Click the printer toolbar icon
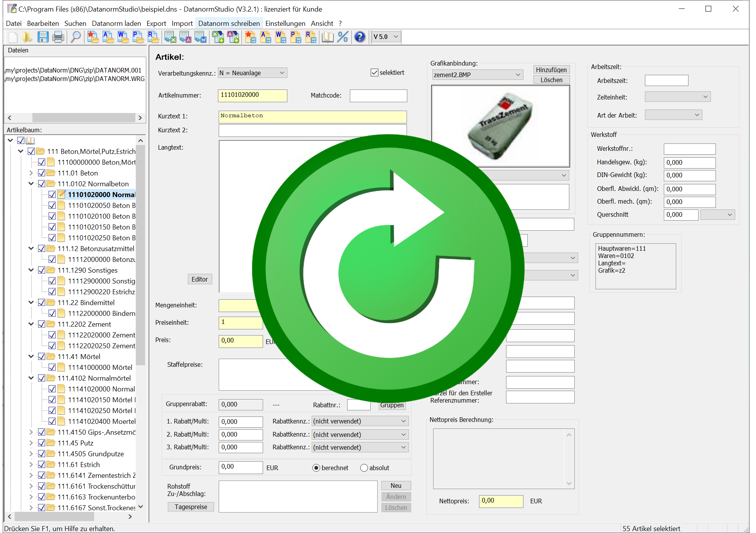The width and height of the screenshot is (756, 533). pyautogui.click(x=58, y=37)
